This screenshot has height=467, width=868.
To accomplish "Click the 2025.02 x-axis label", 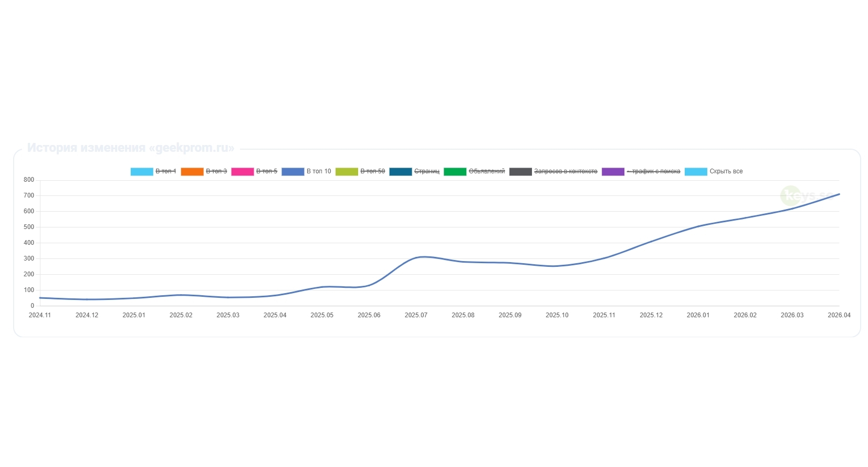I will click(181, 315).
